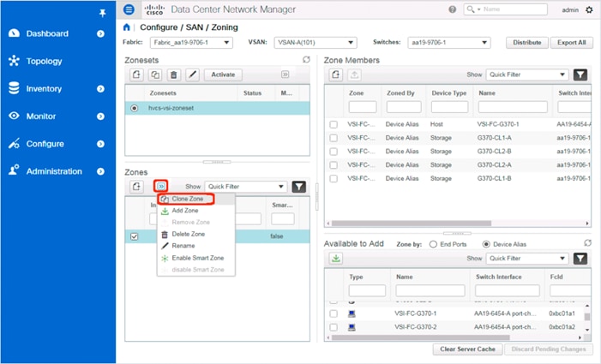Image resolution: width=601 pixels, height=364 pixels.
Task: Click Monitor eye icon
Action: tap(14, 116)
